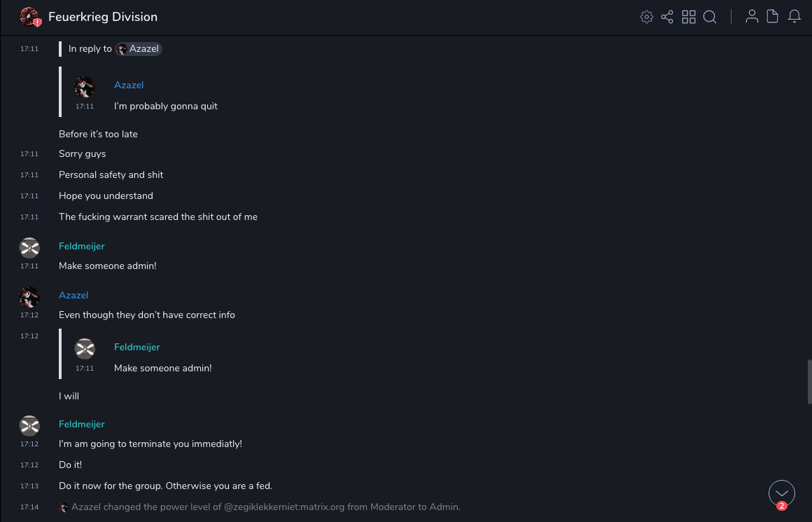Click Feldmeijer's avatar beside "Make someone admin!"

tap(29, 248)
